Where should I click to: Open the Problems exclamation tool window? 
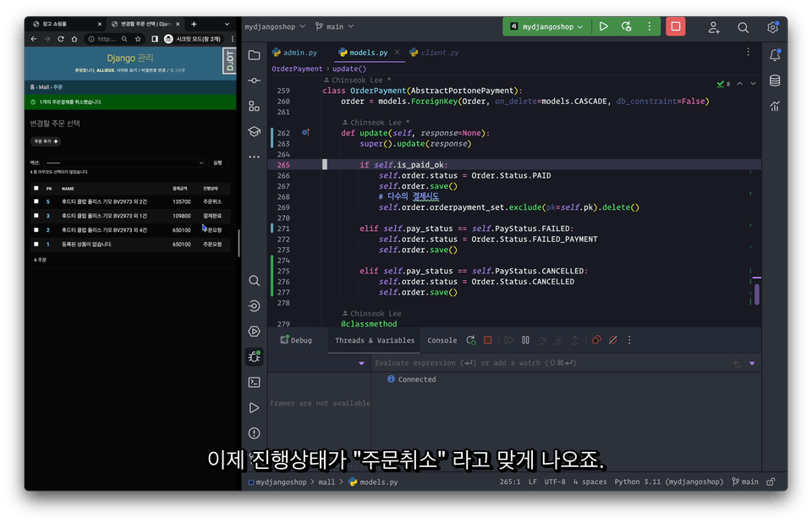tap(254, 432)
